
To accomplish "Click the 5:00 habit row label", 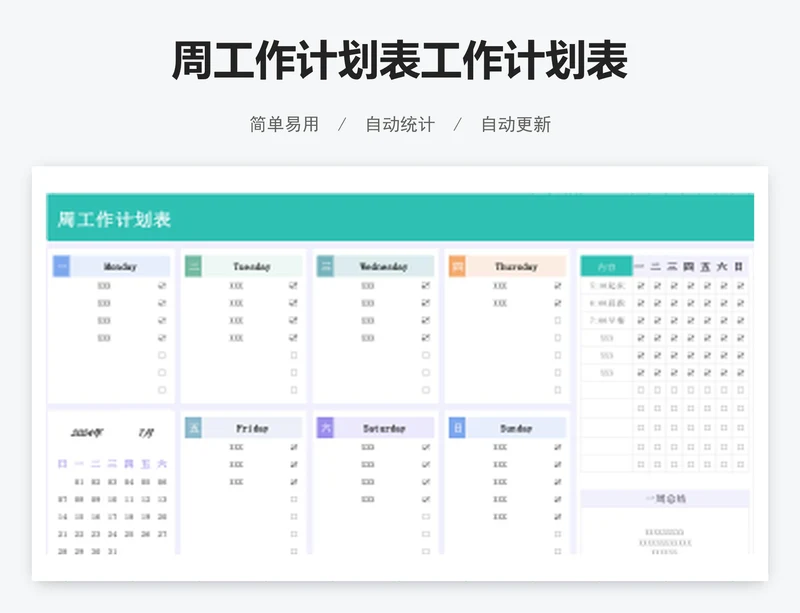I will 607,286.
